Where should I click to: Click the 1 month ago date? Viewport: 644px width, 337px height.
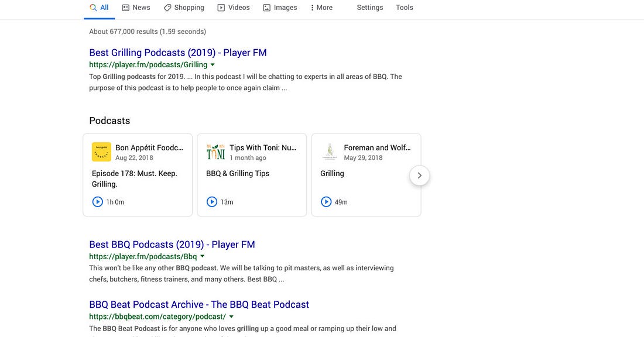[248, 158]
